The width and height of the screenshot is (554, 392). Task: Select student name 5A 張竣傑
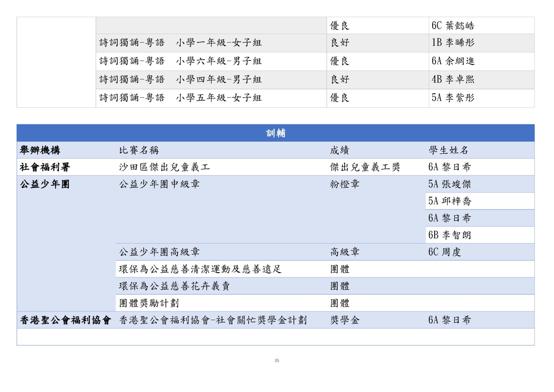coord(449,184)
